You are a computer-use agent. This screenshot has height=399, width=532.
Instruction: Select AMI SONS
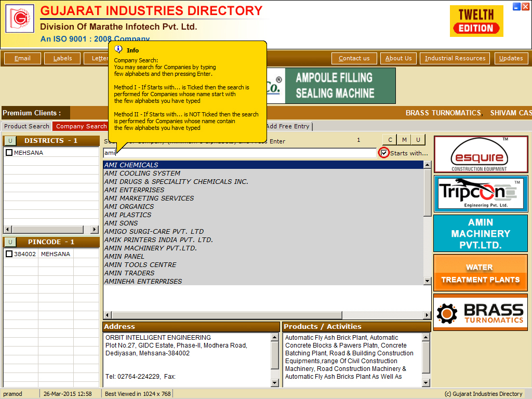[x=263, y=223]
